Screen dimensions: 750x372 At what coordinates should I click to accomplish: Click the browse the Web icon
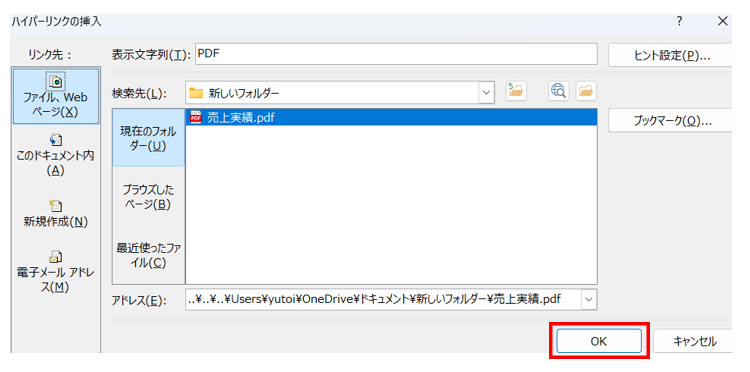click(558, 91)
